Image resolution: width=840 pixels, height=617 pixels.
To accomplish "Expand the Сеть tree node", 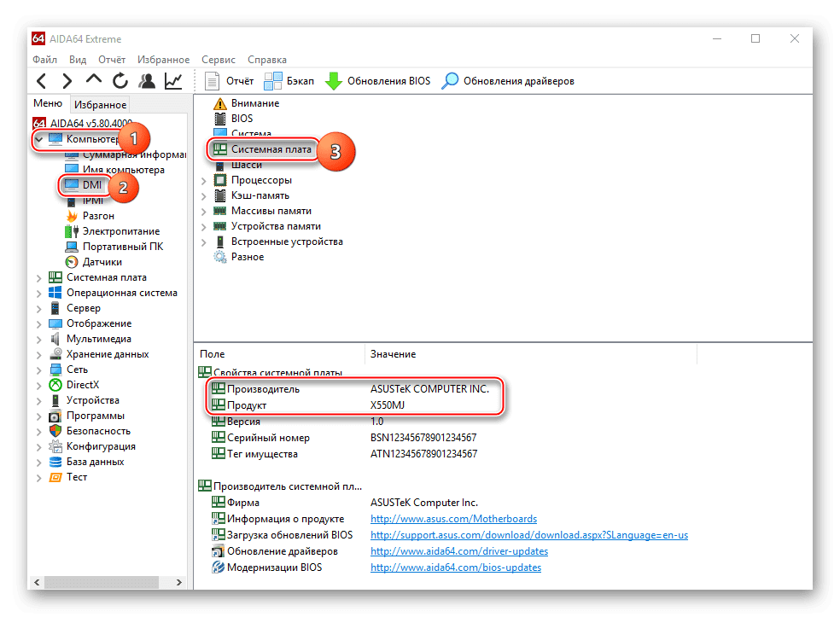I will pos(38,370).
